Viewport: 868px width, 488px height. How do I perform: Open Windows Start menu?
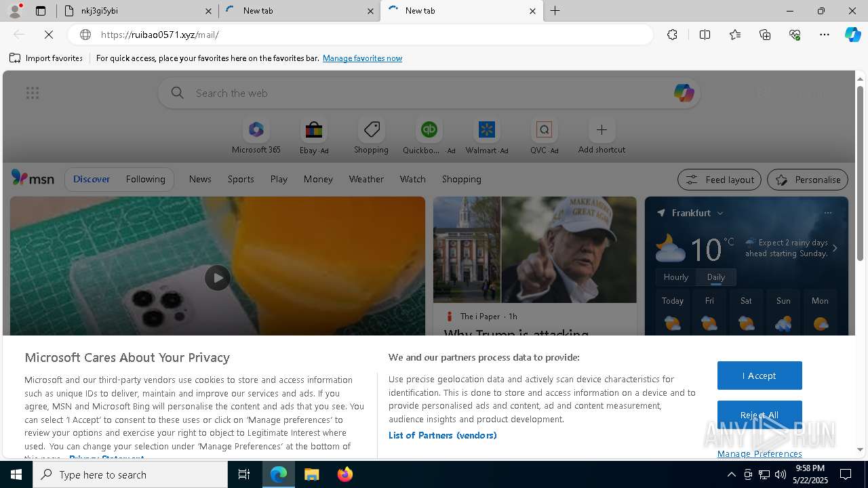pos(16,474)
